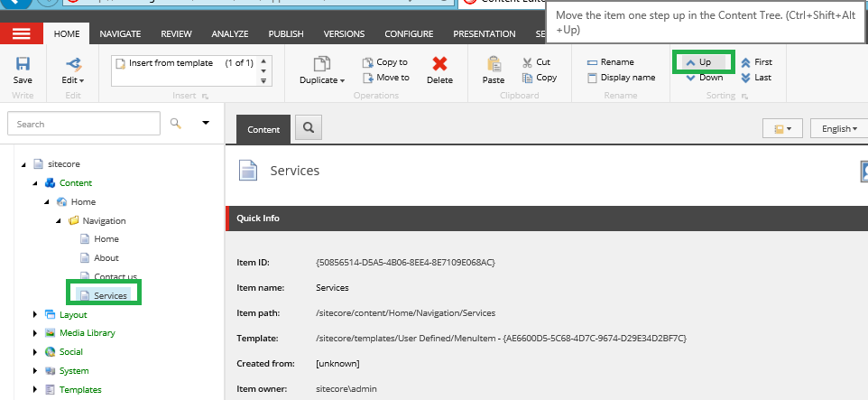The image size is (868, 400).
Task: Cut the item with scissors icon
Action: [537, 62]
